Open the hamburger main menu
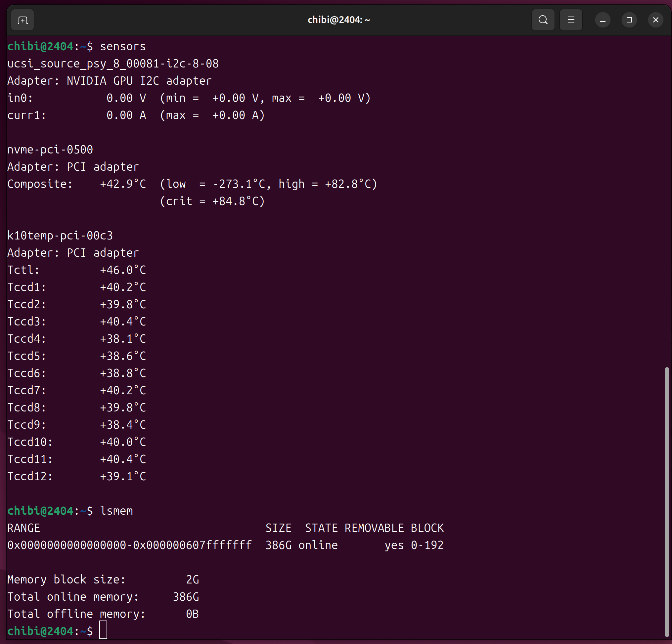Screen dimensions: 672x644 pos(571,20)
